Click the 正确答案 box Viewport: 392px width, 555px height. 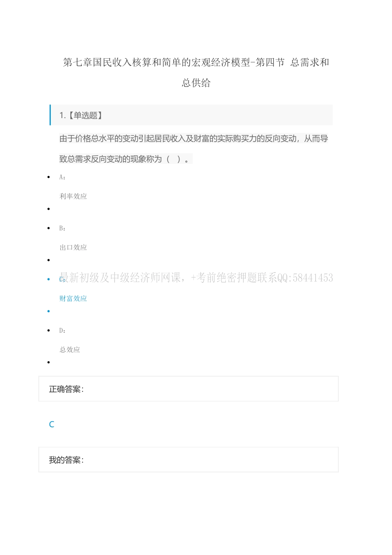(189, 389)
